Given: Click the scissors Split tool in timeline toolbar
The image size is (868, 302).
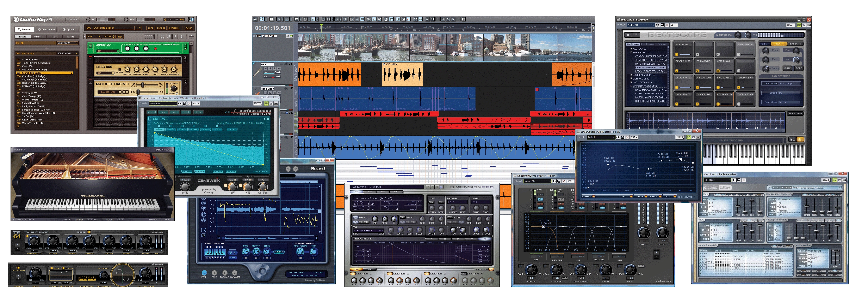Looking at the screenshot, I should 323,19.
